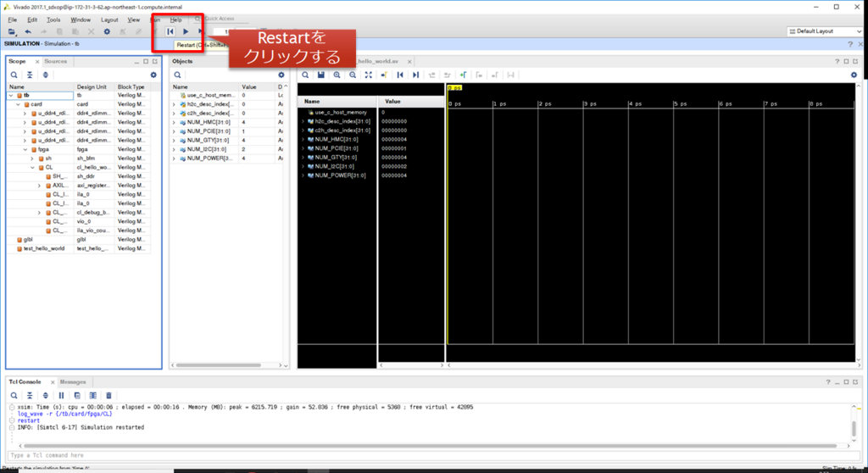Screen dimensions: 868x473
Task: Open the Tools menu
Action: point(53,19)
